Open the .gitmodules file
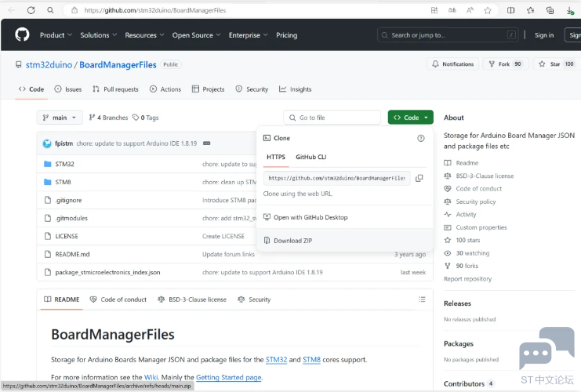 click(x=71, y=218)
